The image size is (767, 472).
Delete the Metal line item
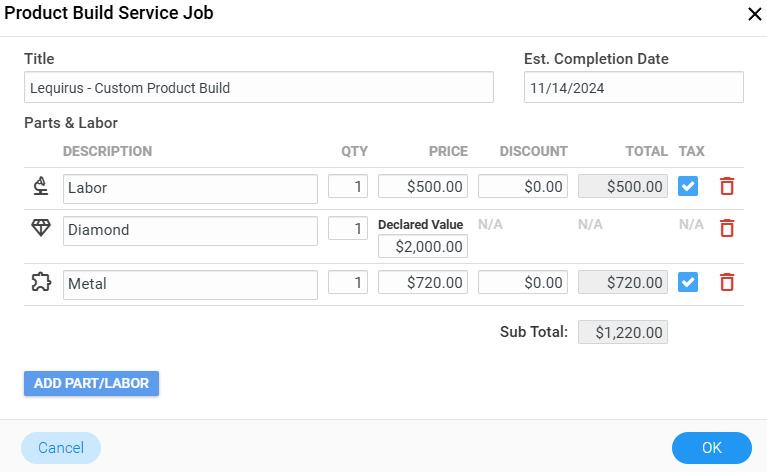pyautogui.click(x=727, y=283)
